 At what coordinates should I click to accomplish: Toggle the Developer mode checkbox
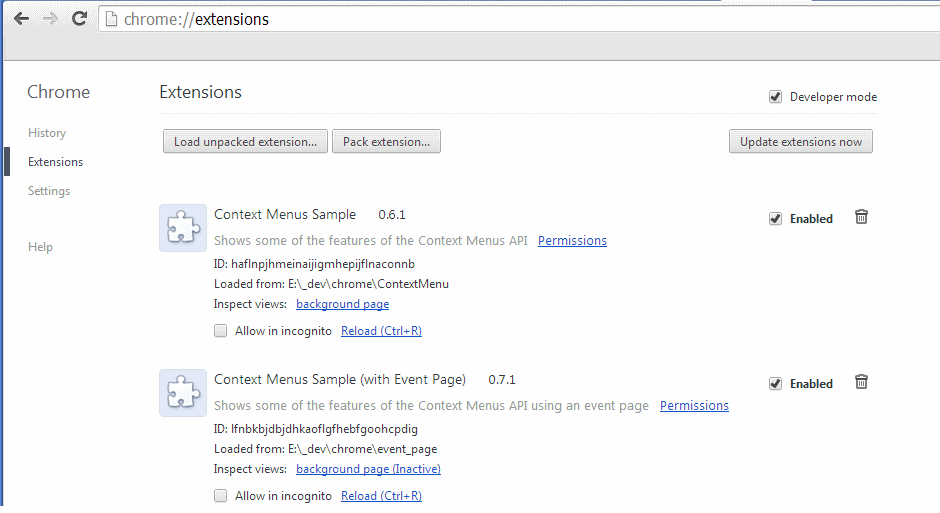(x=775, y=97)
